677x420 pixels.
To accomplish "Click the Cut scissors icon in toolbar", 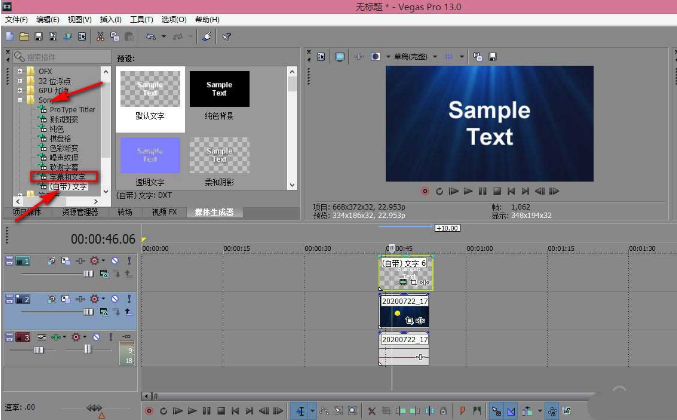I will click(101, 36).
